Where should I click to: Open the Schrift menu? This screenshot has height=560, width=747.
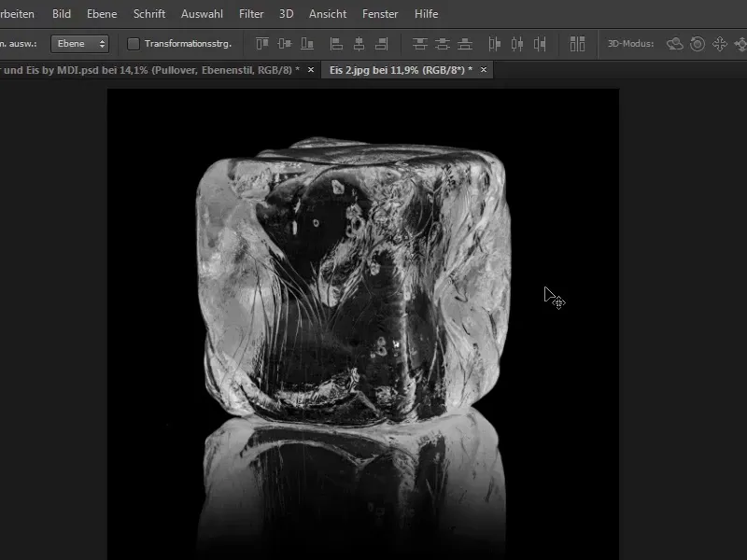[x=149, y=14]
